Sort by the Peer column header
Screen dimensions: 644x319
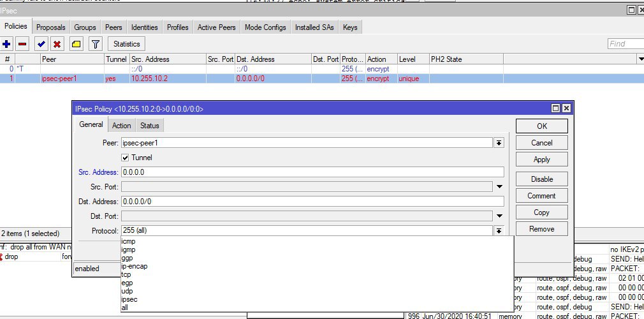[x=73, y=59]
